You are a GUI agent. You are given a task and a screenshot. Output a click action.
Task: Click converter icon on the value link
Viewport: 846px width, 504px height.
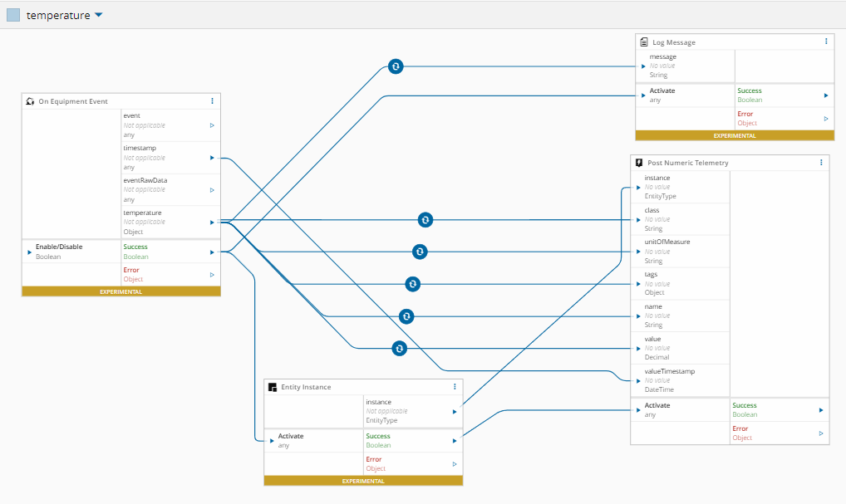tap(400, 348)
